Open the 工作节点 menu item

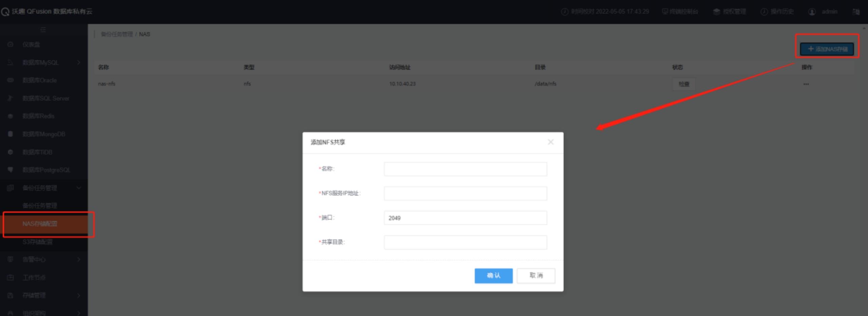[34, 277]
